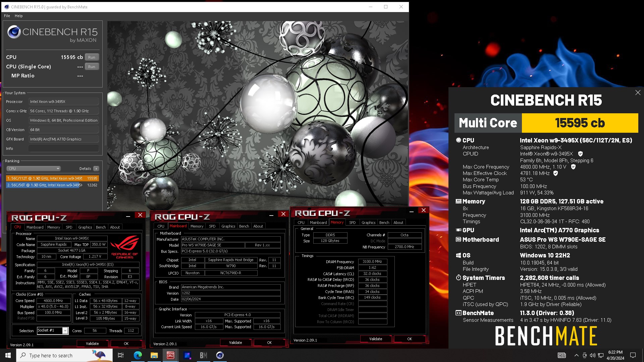Open the Ranking CPU dropdown
This screenshot has width=644, height=362.
[34, 169]
